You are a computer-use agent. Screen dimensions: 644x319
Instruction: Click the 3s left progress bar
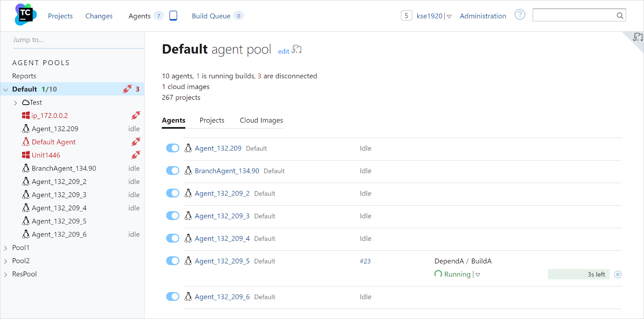click(578, 274)
